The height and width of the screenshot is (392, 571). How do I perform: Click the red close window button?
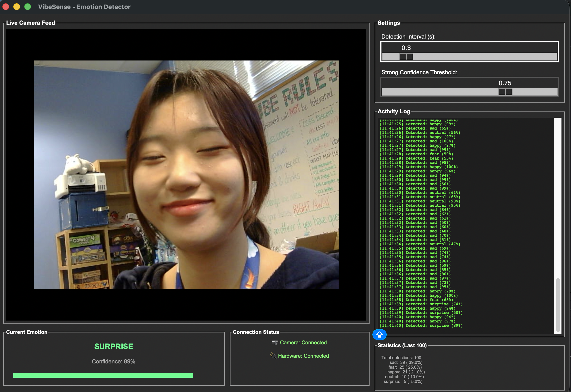click(x=6, y=7)
